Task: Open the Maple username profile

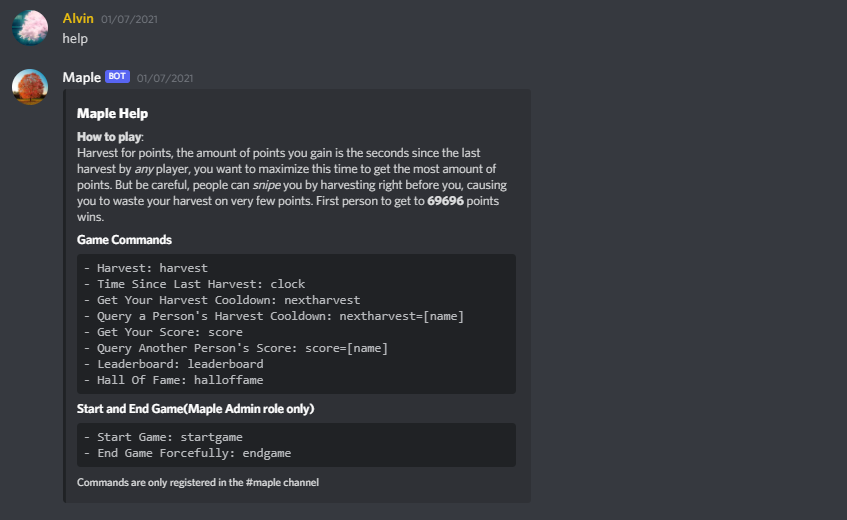Action: pyautogui.click(x=82, y=77)
